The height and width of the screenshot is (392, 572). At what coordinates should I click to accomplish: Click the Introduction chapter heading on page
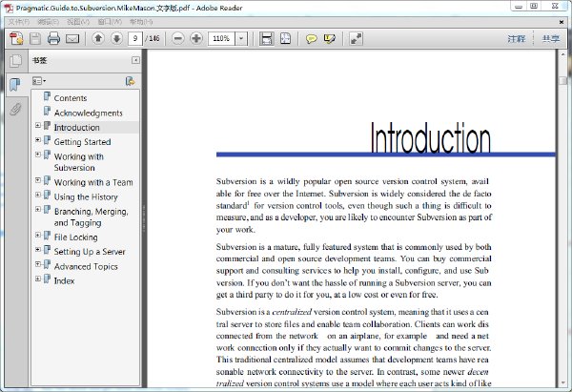(x=431, y=137)
